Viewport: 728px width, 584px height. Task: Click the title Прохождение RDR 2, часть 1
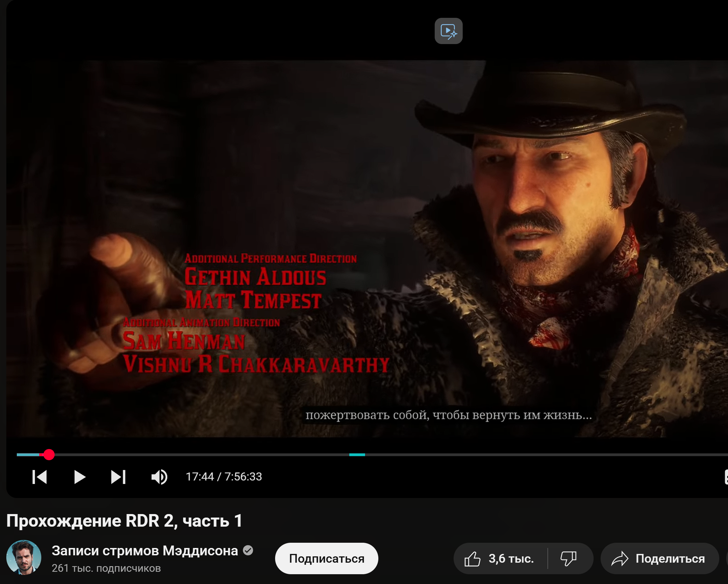point(124,521)
